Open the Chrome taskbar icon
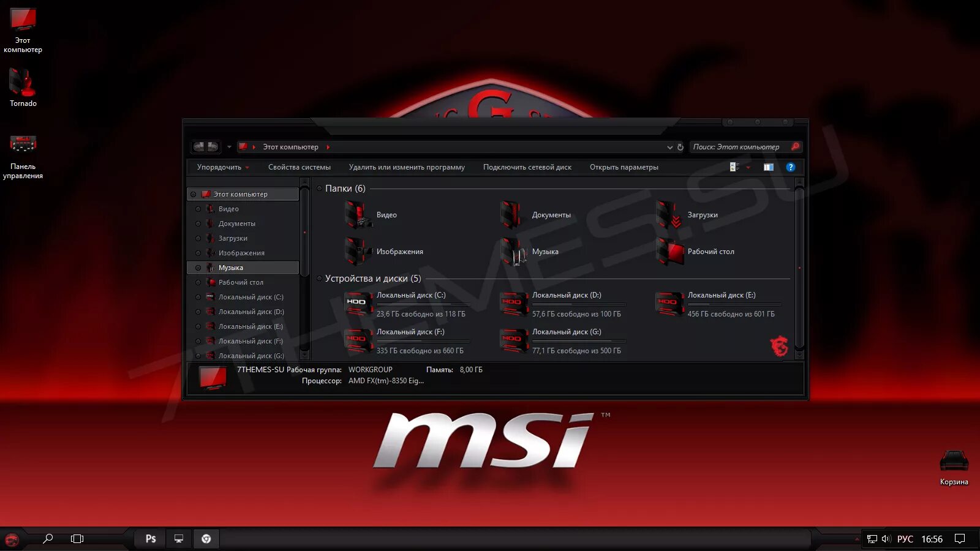Image resolution: width=980 pixels, height=551 pixels. [206, 539]
